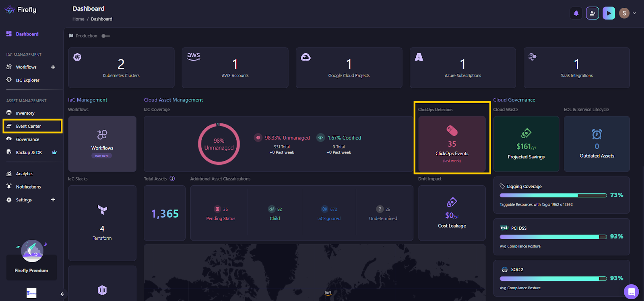
Task: Open the 0 Outdated Assets card
Action: point(597,144)
